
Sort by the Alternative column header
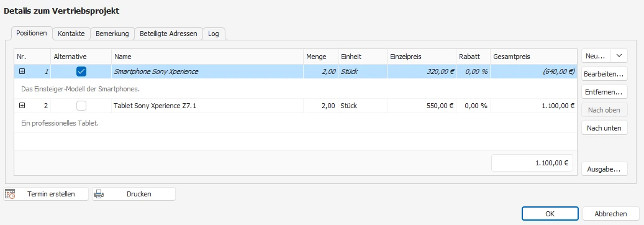tap(81, 57)
